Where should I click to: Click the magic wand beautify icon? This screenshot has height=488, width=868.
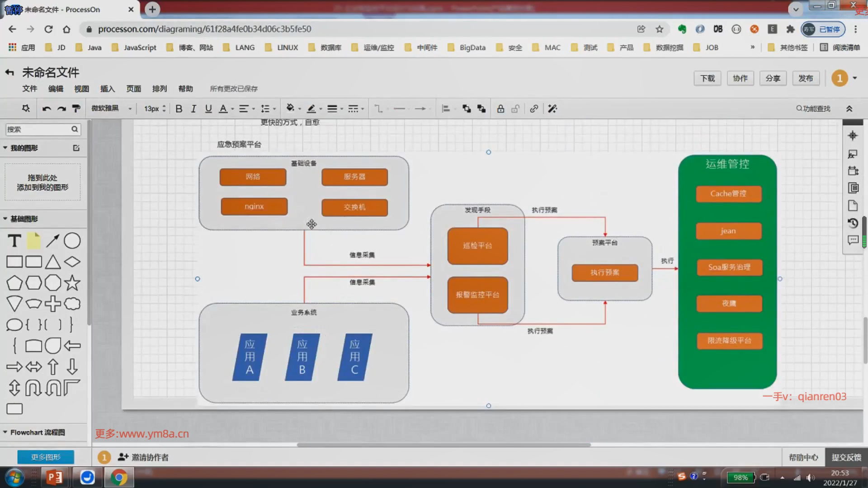pos(552,108)
